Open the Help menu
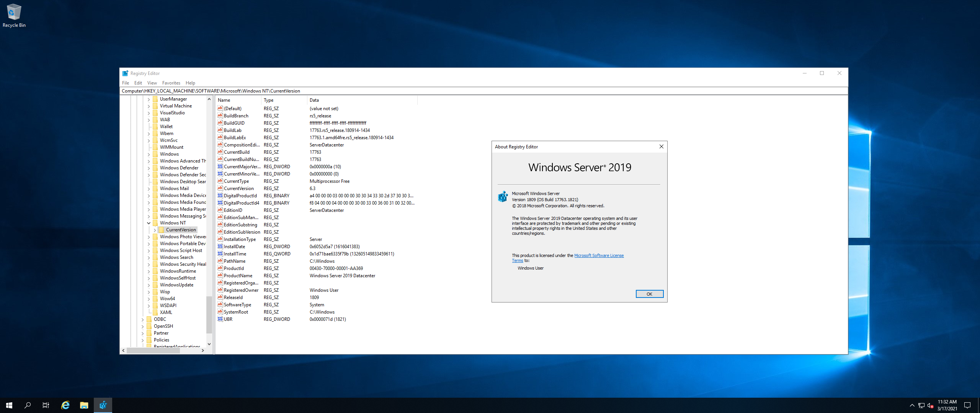980x413 pixels. pos(190,83)
